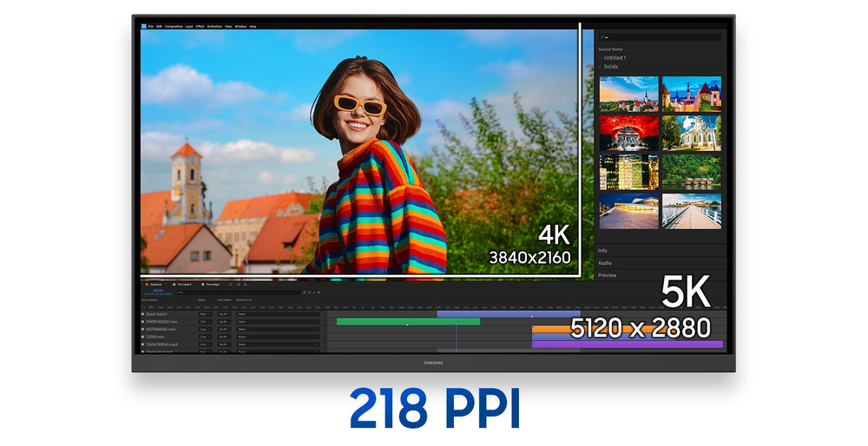
Task: Open the Info panel
Action: coord(602,251)
